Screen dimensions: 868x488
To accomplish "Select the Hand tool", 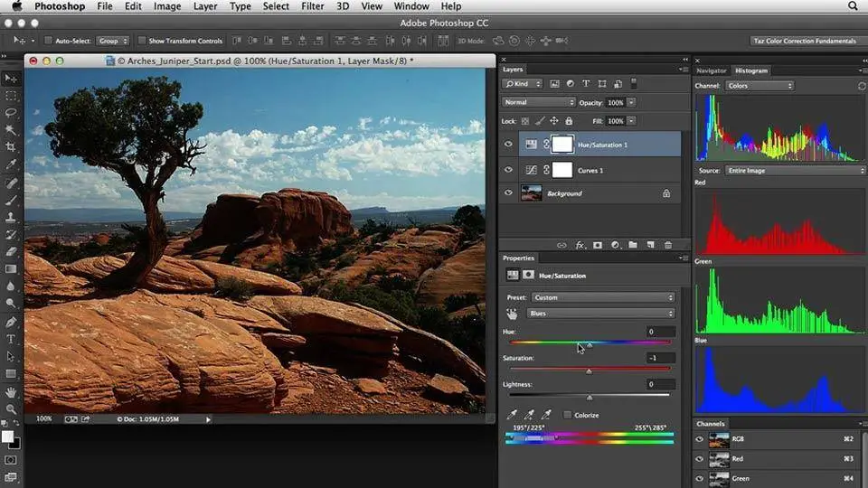I will pyautogui.click(x=11, y=393).
